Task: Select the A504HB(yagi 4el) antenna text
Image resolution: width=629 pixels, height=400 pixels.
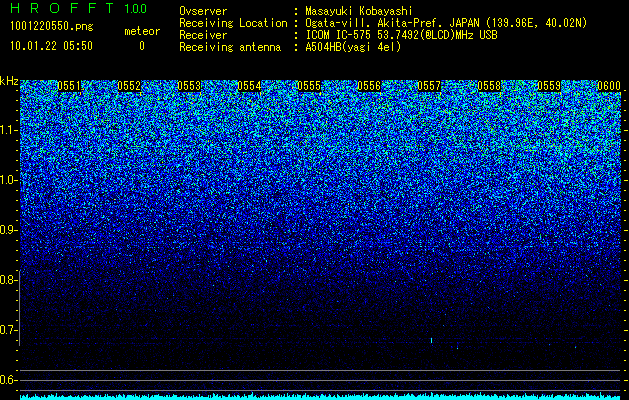Action: (353, 47)
